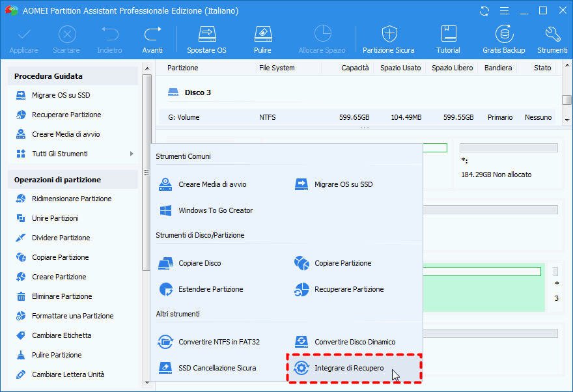Open Spostare OS tool
The image size is (573, 392).
point(206,40)
